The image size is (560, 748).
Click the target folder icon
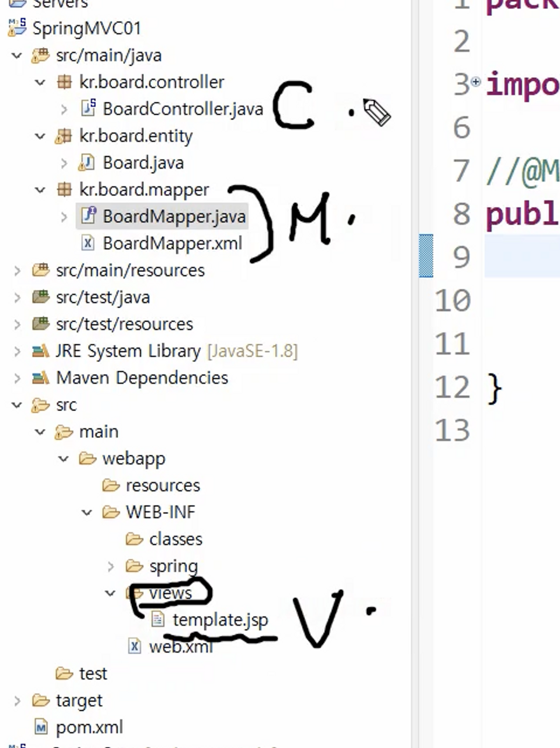(40, 701)
